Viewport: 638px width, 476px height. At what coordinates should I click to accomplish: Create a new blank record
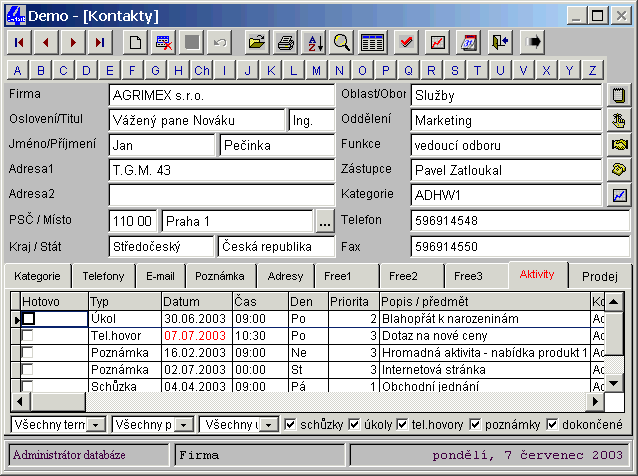[x=135, y=42]
